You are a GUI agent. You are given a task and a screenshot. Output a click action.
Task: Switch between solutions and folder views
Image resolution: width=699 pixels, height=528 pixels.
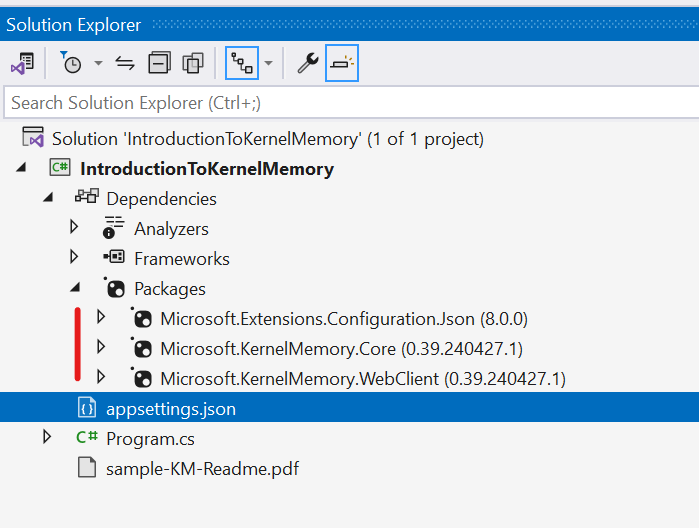[22, 64]
